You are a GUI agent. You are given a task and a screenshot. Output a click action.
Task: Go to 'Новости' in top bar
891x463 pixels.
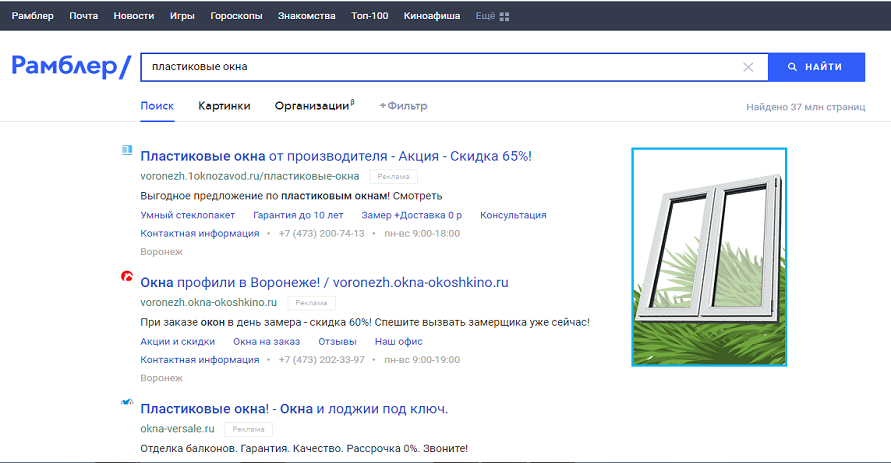134,16
